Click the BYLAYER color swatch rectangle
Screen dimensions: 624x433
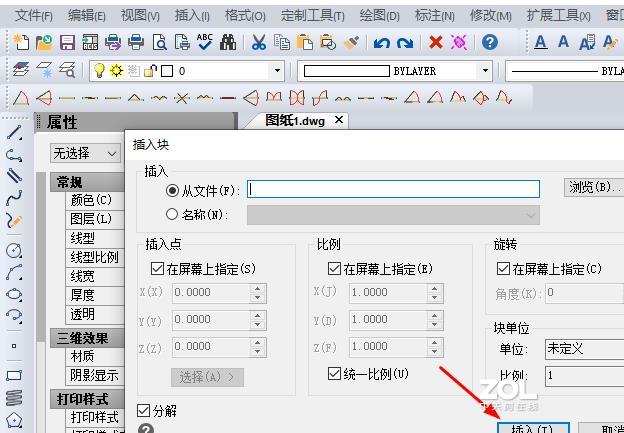point(347,71)
